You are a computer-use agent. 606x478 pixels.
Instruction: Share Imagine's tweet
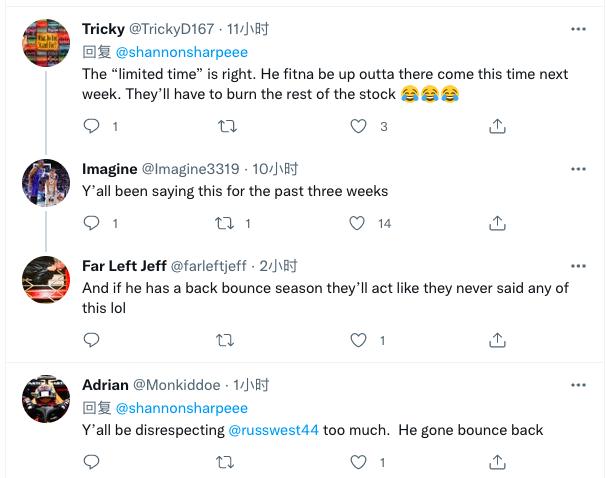pyautogui.click(x=497, y=223)
